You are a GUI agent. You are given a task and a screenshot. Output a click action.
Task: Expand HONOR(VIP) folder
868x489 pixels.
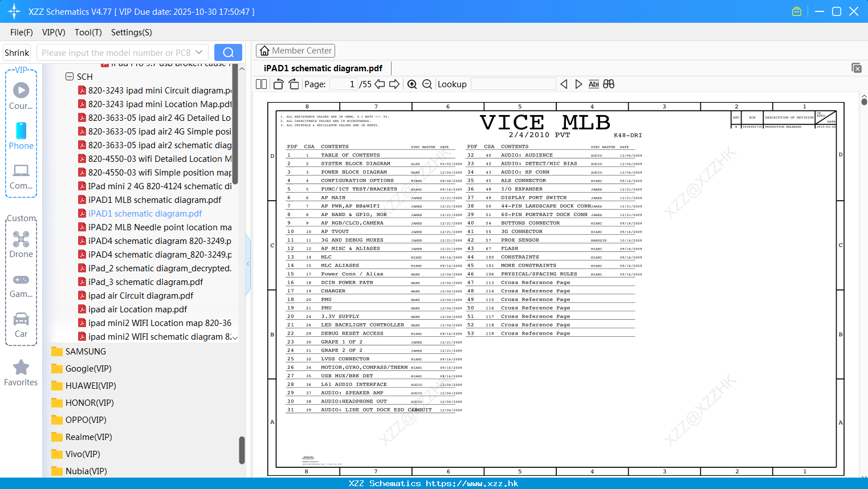(x=83, y=403)
